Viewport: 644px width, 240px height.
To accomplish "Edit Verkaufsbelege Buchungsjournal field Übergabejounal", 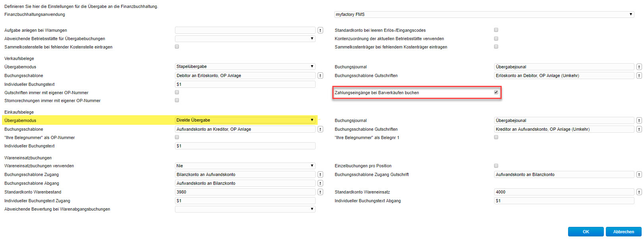I will [x=564, y=67].
